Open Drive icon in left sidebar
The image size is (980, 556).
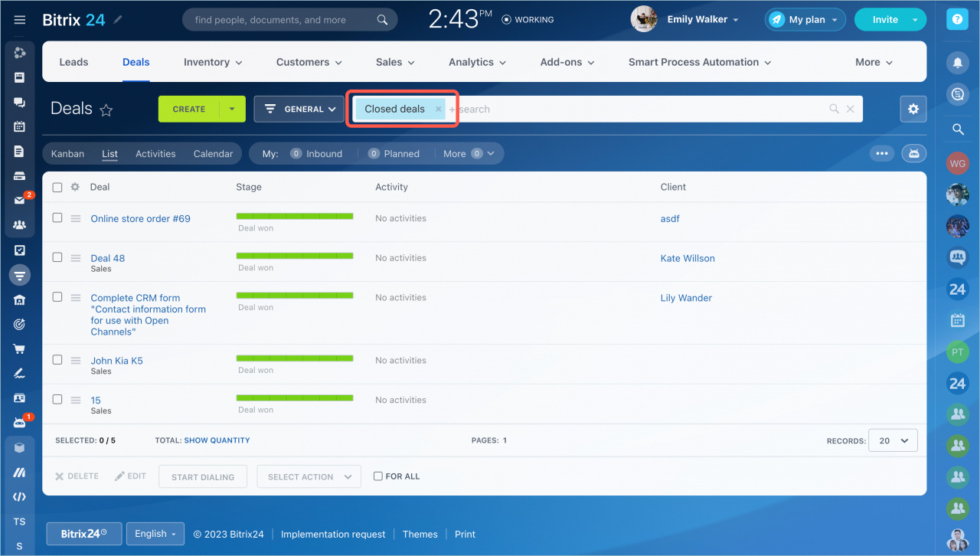[20, 175]
